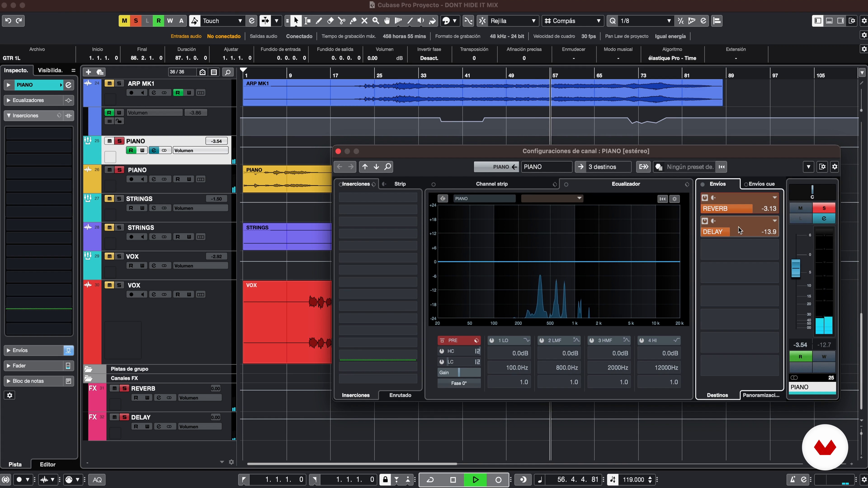Switch to the Editor tab
The width and height of the screenshot is (868, 488).
coord(47,464)
